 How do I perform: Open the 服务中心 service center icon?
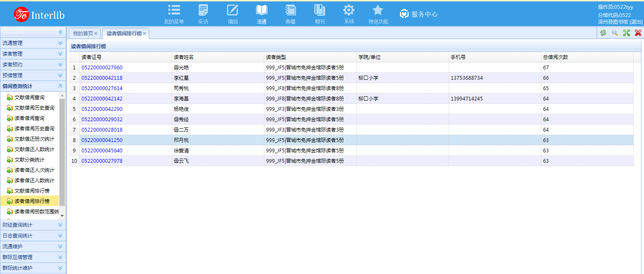point(404,13)
